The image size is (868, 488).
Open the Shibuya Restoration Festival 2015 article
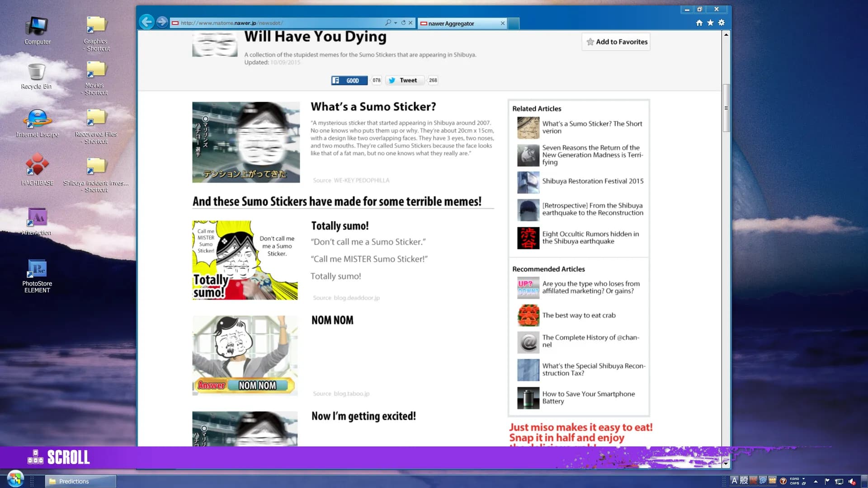click(x=593, y=181)
